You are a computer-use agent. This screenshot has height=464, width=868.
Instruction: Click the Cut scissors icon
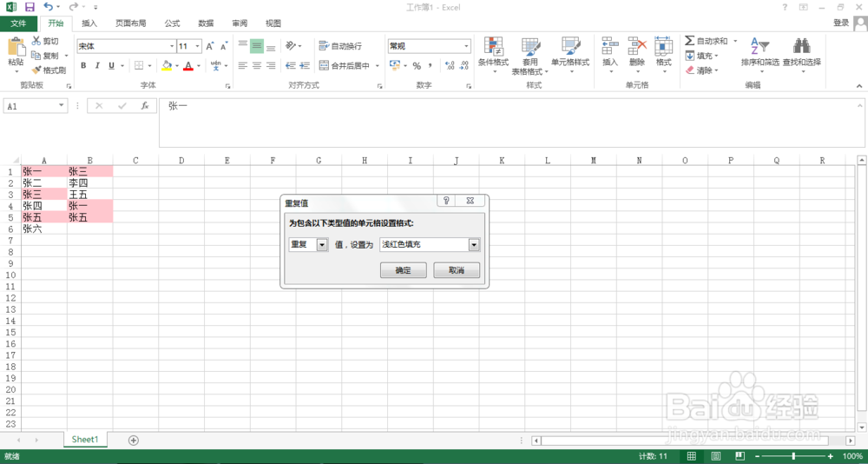(36, 41)
